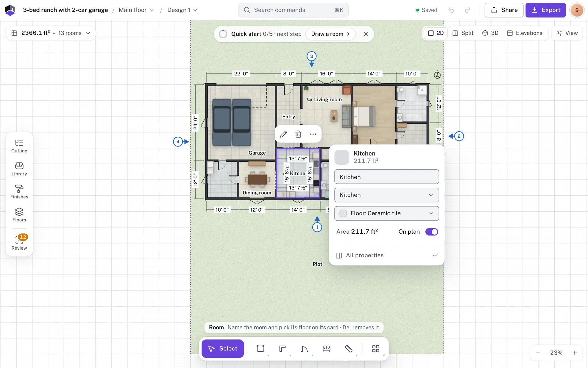This screenshot has width=588, height=368.
Task: Switch to 3D view
Action: pos(490,33)
